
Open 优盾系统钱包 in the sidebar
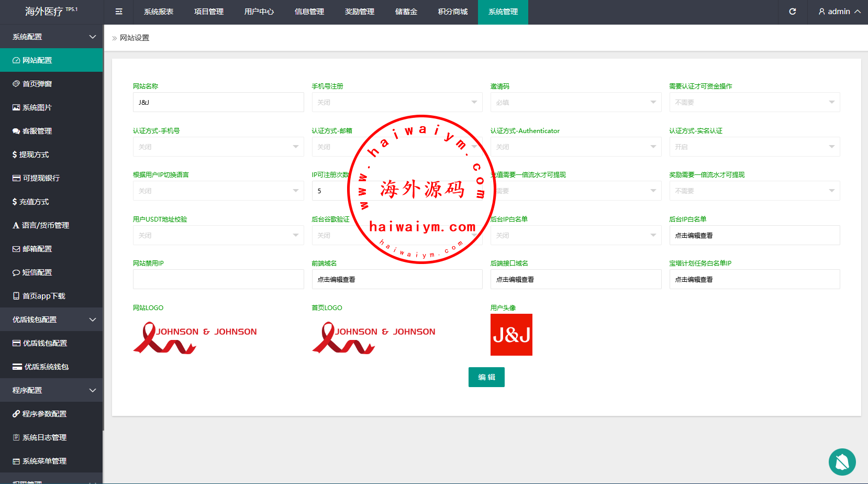[51, 367]
